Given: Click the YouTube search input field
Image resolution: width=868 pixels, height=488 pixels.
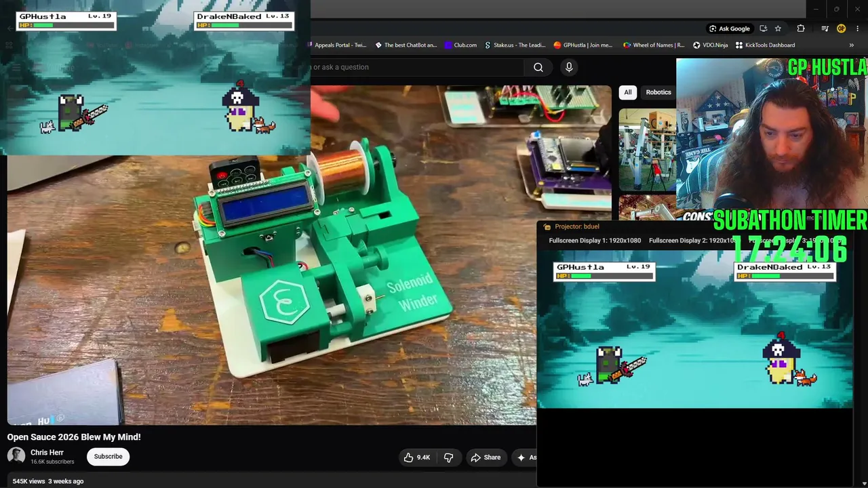Looking at the screenshot, I should click(x=417, y=67).
